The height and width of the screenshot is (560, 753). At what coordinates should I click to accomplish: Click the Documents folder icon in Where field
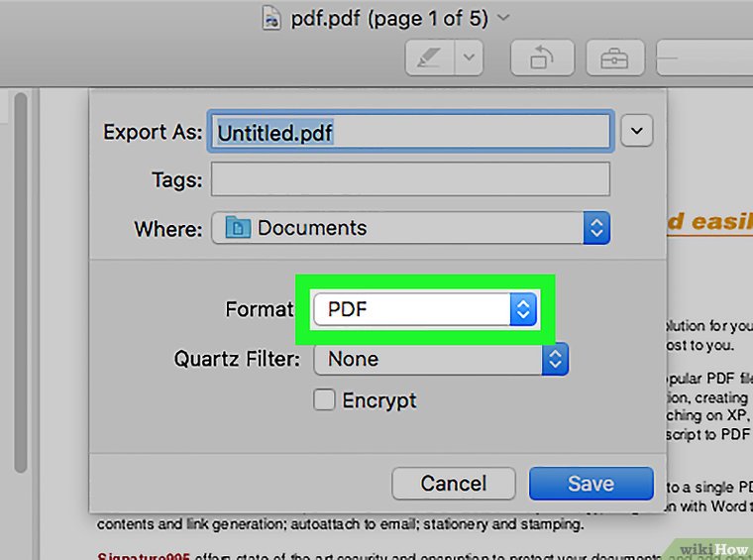[x=238, y=228]
